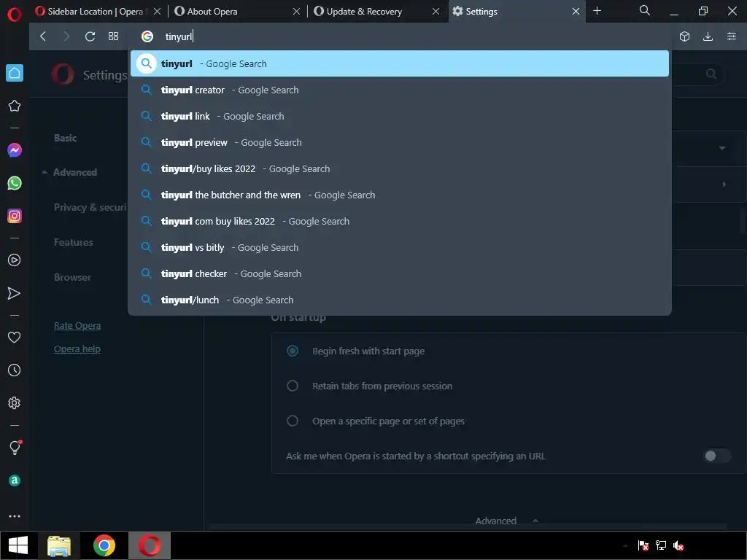Choose 'tinyurl creator' suggestion
Screen dimensions: 747x560
(400, 90)
